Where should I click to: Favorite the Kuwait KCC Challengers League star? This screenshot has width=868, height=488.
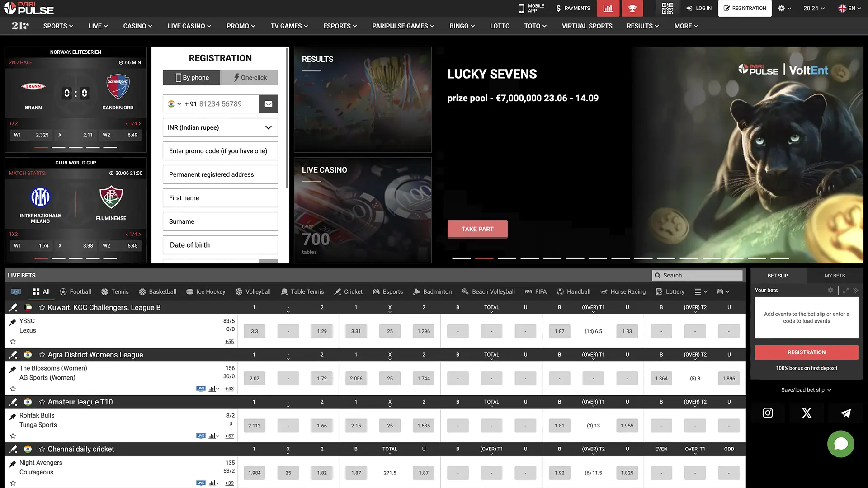[x=42, y=308]
